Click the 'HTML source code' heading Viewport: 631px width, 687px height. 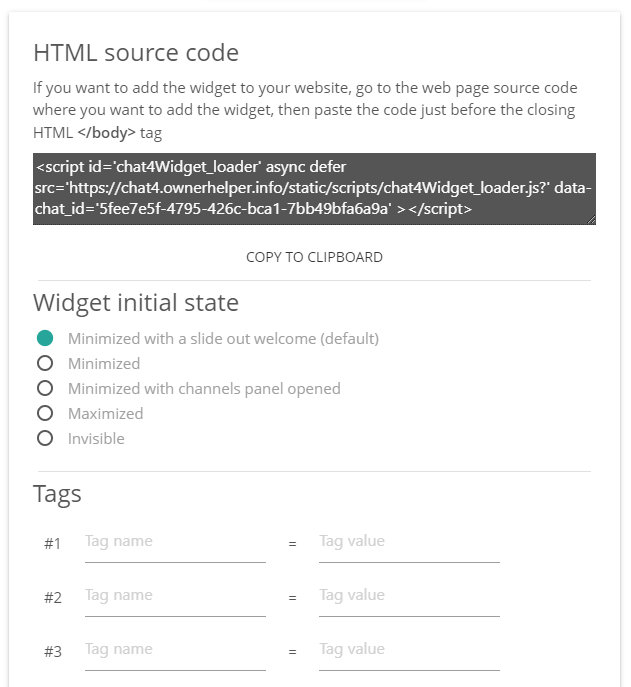coord(136,53)
